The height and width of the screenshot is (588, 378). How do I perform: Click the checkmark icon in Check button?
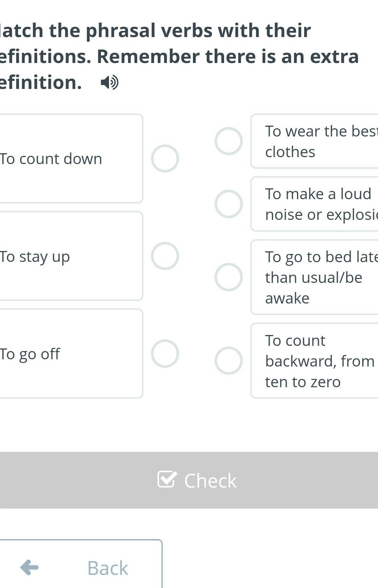(x=167, y=479)
